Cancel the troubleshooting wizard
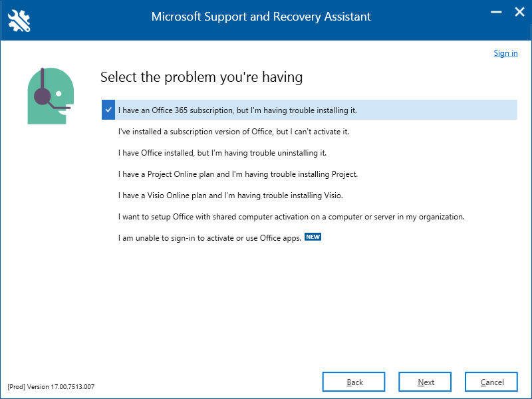Viewport: 532px width, 399px height. (491, 382)
